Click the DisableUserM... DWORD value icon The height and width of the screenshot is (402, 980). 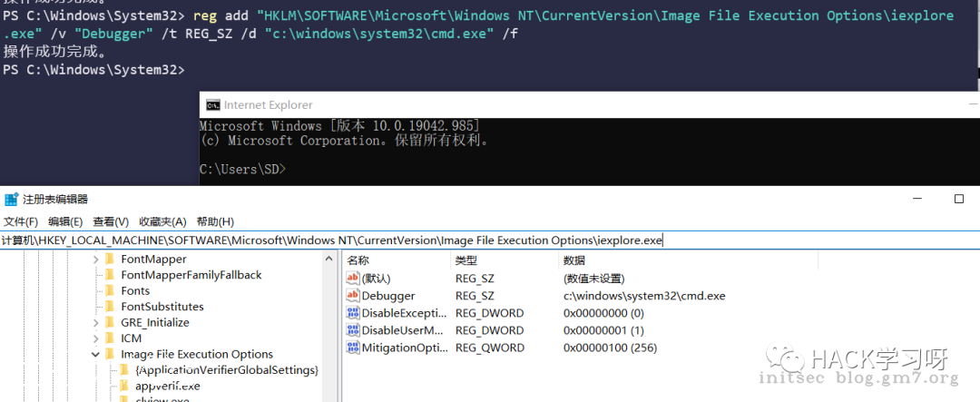point(353,330)
